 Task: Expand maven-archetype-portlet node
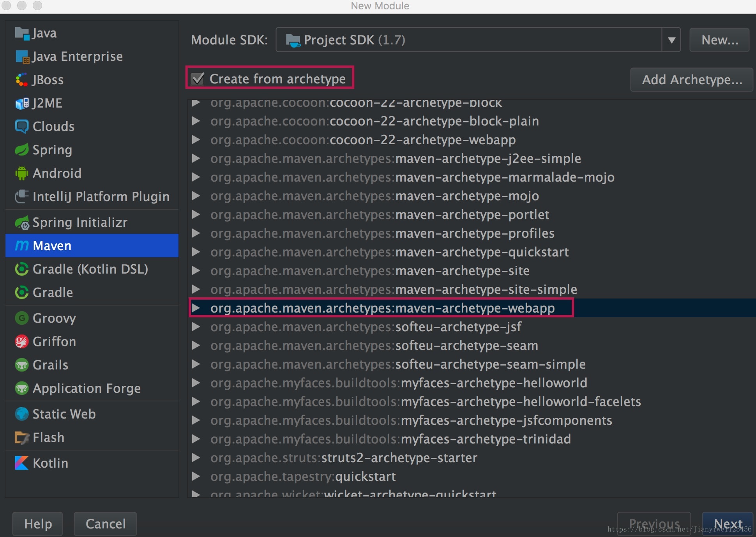click(196, 215)
